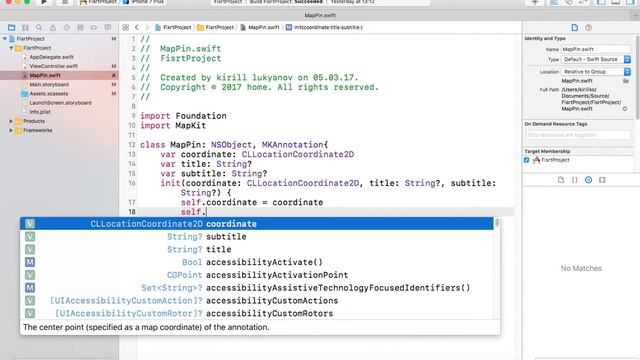Show the Object library

pyautogui.click(x=589, y=180)
